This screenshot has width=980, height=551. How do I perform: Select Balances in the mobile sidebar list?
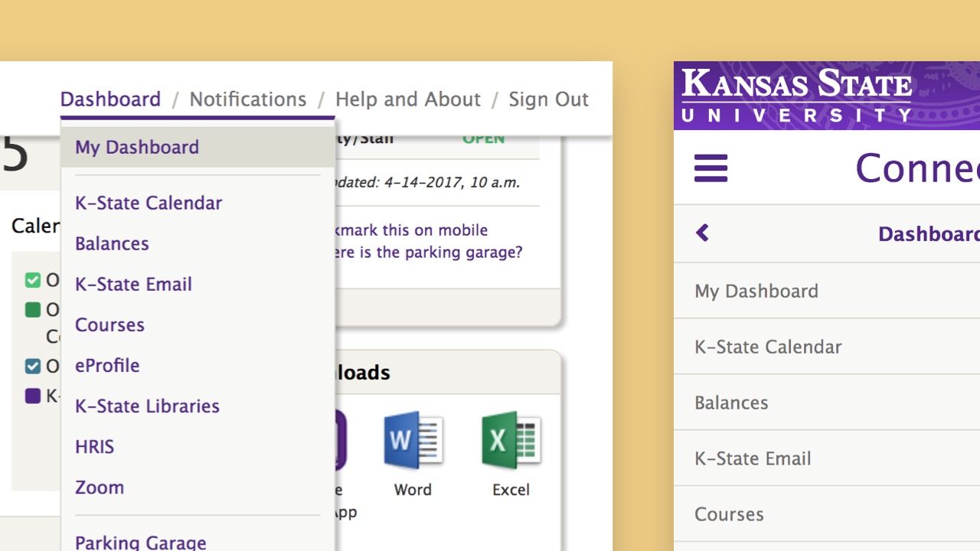[x=731, y=403]
